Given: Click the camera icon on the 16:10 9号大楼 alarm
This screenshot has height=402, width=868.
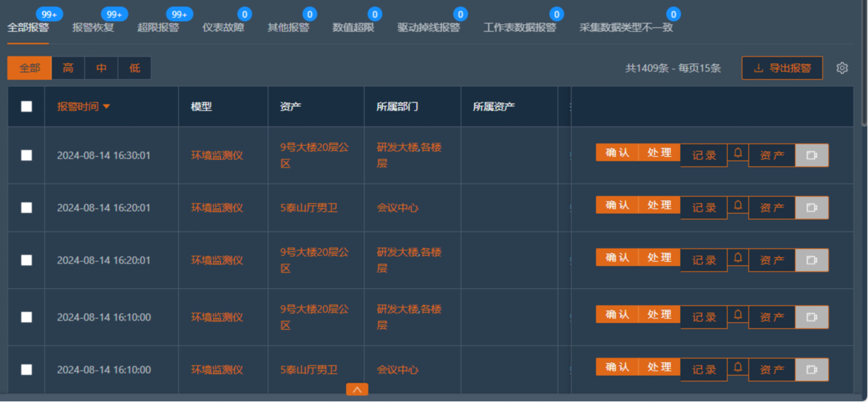Looking at the screenshot, I should [812, 317].
